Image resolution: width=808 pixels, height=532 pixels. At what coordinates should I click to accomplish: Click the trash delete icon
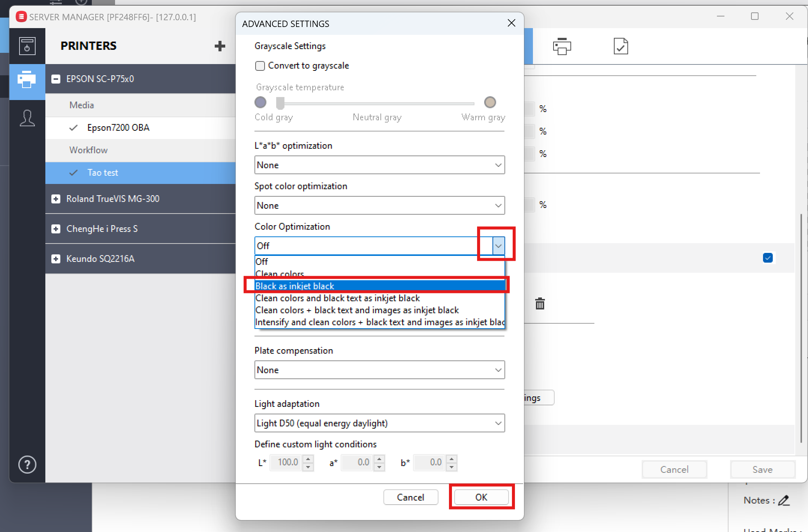pyautogui.click(x=540, y=303)
